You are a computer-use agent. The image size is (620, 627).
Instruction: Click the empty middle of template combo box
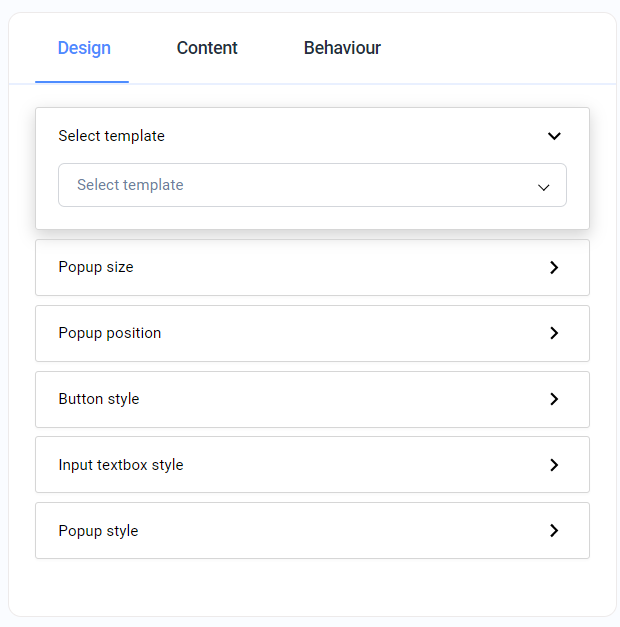(x=350, y=185)
